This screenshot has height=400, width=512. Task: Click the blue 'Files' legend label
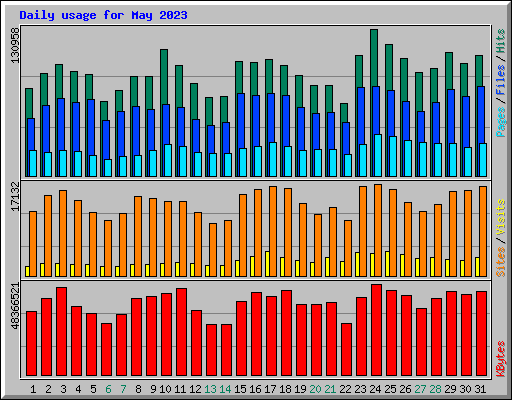[501, 80]
